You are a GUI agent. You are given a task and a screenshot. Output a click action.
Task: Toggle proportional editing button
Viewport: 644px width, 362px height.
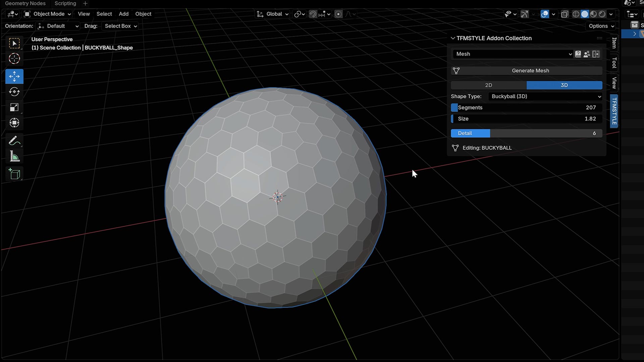tap(338, 14)
